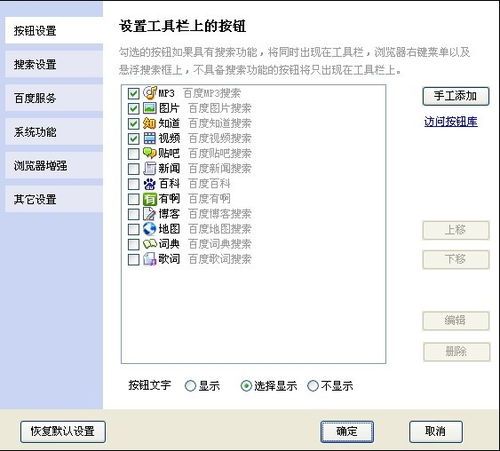Screen dimensions: 500x451
Task: Check the 歌词 checkbox
Action: [x=133, y=259]
